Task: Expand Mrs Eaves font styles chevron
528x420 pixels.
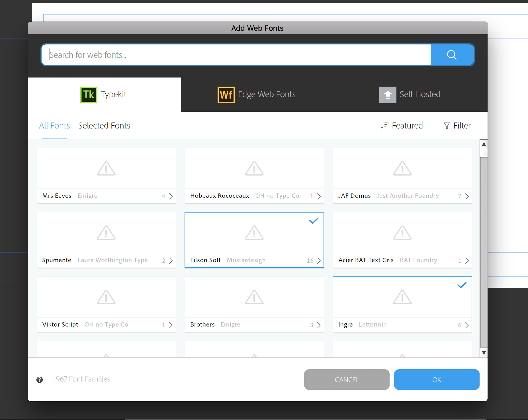Action: [x=171, y=196]
